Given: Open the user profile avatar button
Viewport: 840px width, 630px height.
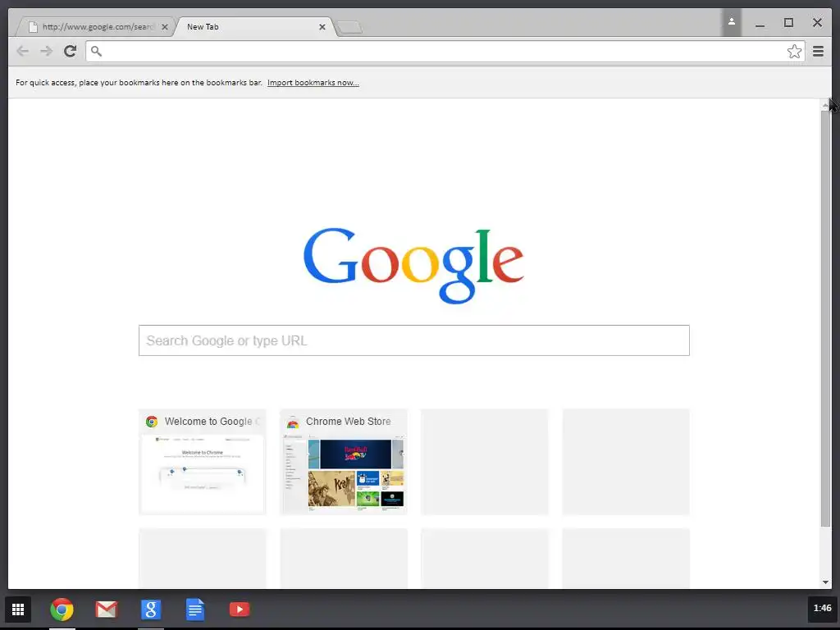Looking at the screenshot, I should pos(731,22).
